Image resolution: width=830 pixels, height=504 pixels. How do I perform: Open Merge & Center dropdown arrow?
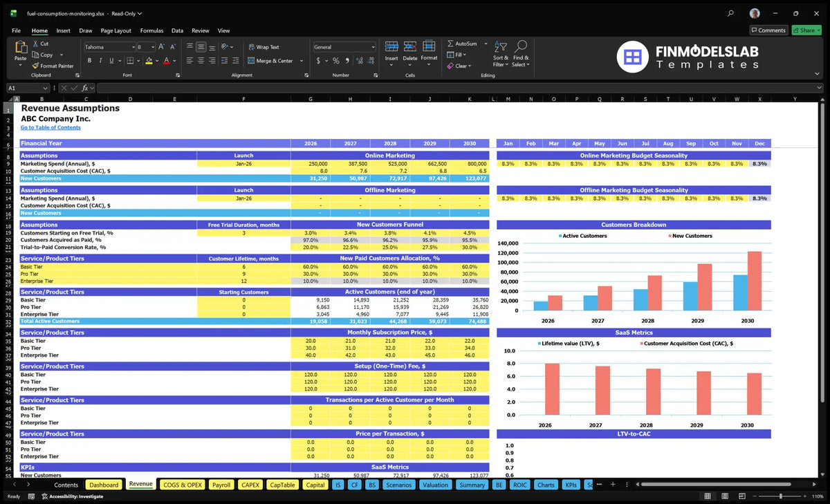click(x=300, y=61)
